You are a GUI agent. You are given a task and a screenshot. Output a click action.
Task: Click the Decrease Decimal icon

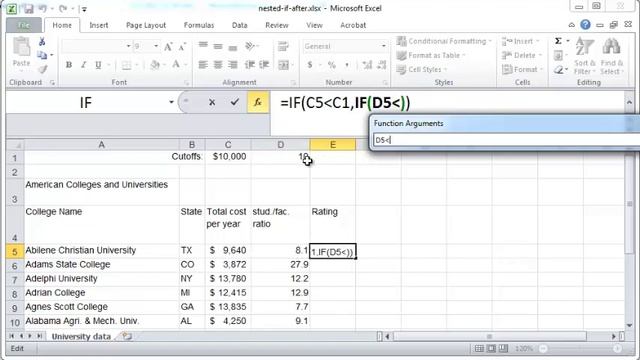(x=382, y=64)
